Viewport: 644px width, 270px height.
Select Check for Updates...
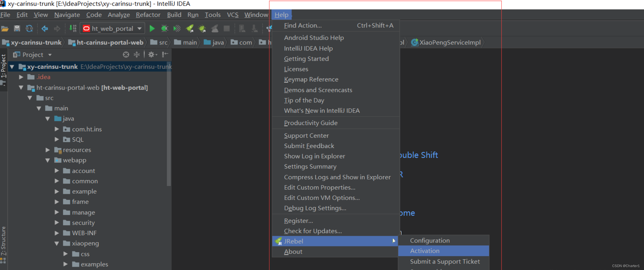coord(336,231)
